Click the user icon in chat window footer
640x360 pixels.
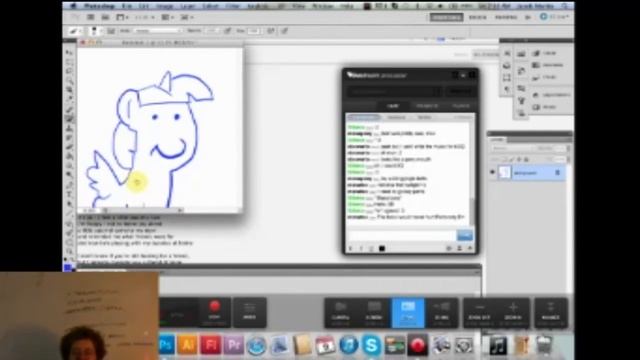point(459,248)
